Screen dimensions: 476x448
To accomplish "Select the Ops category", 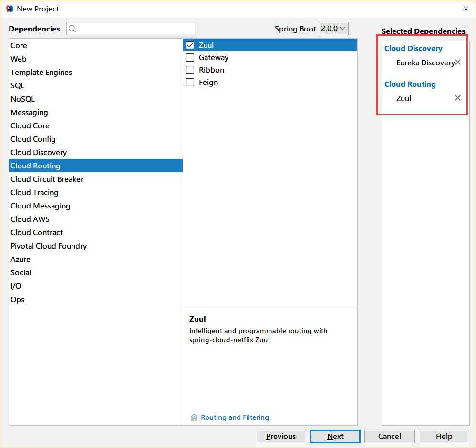I will (x=95, y=300).
